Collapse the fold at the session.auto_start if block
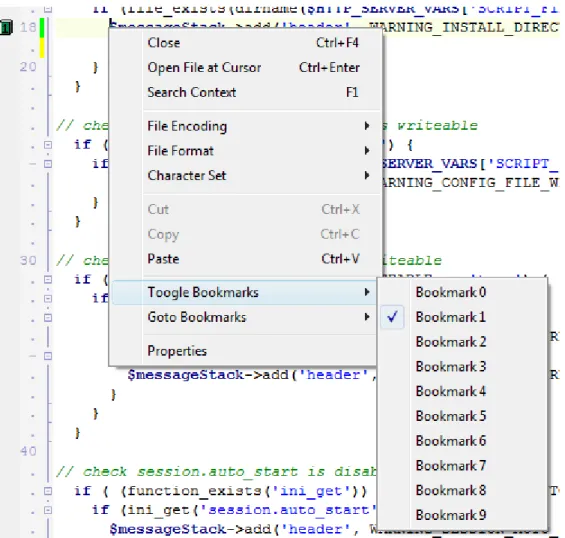 [48, 510]
